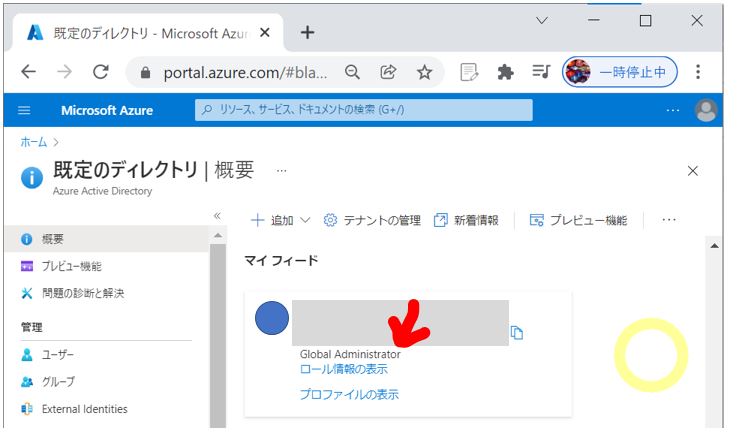747x438 pixels.
Task: Click the マイ フィード heading
Action: [281, 260]
